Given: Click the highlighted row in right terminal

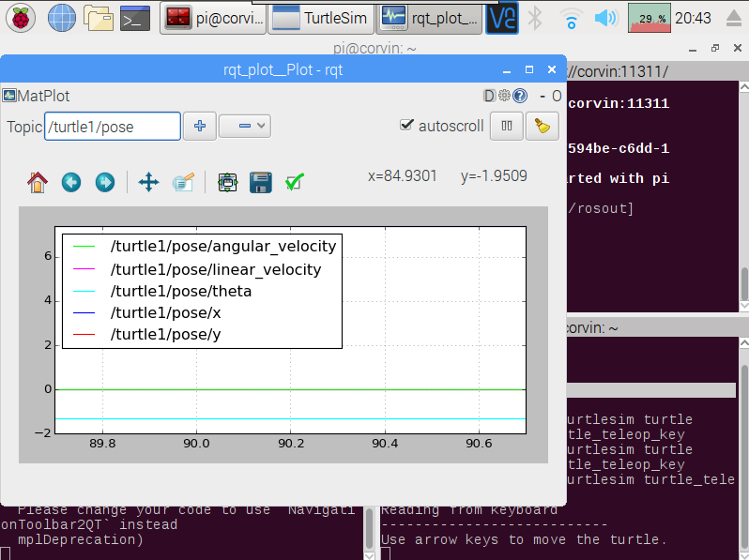Looking at the screenshot, I should click(x=651, y=390).
